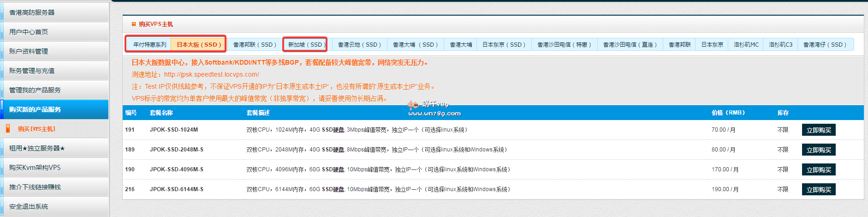This screenshot has width=868, height=217.
Task: Open 账务管理与充值 sidebar menu
Action: point(32,71)
